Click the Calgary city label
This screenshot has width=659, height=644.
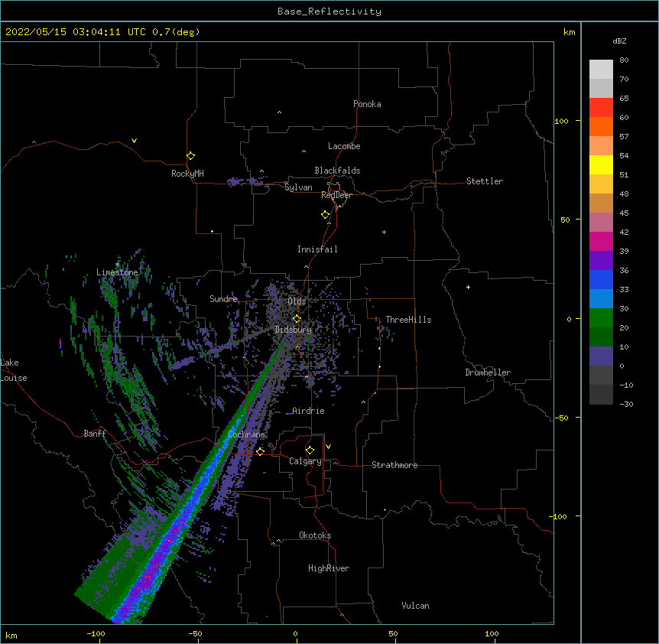[306, 461]
